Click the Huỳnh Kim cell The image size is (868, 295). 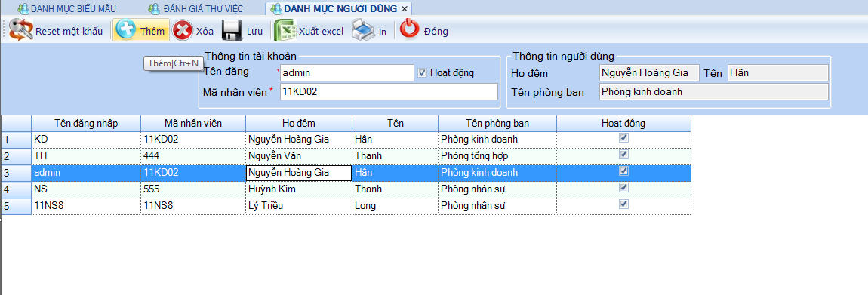[299, 189]
